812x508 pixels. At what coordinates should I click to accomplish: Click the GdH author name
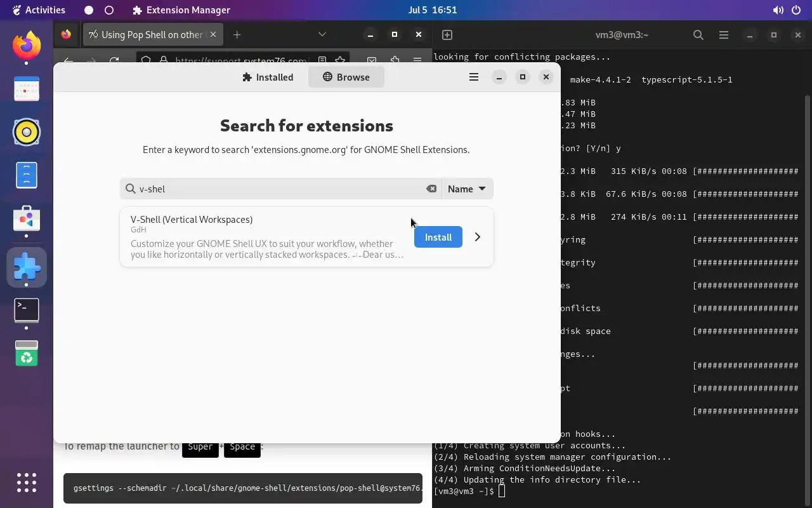click(x=138, y=230)
